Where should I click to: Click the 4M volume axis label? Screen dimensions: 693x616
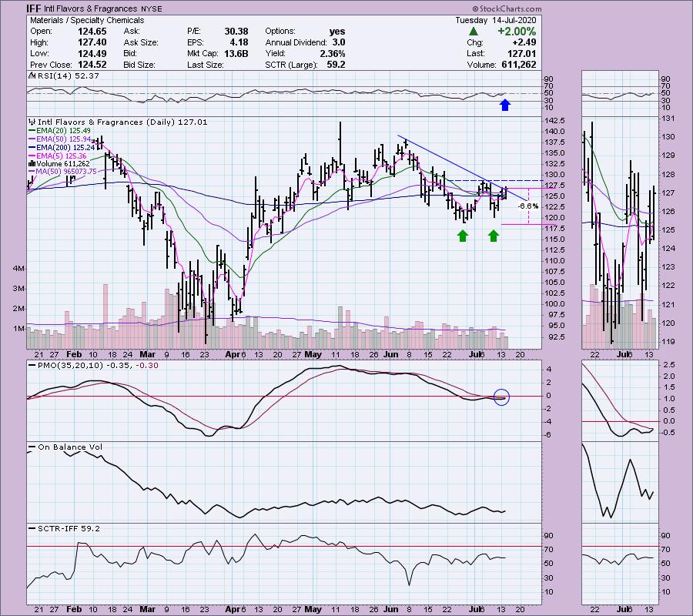coord(18,269)
